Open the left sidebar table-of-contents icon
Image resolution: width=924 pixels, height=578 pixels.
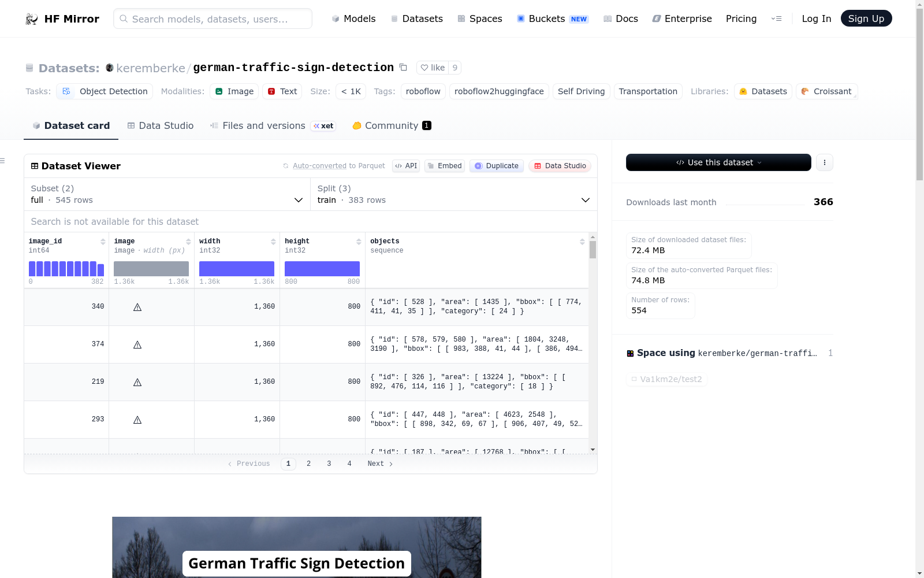point(2,161)
